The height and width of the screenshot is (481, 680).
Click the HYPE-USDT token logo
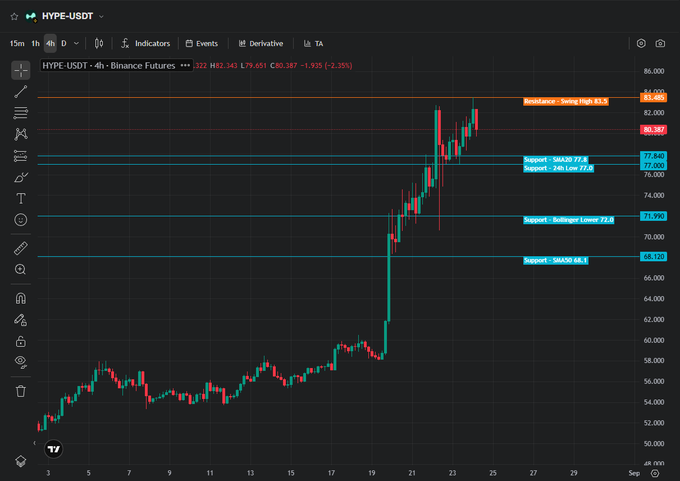tap(31, 16)
